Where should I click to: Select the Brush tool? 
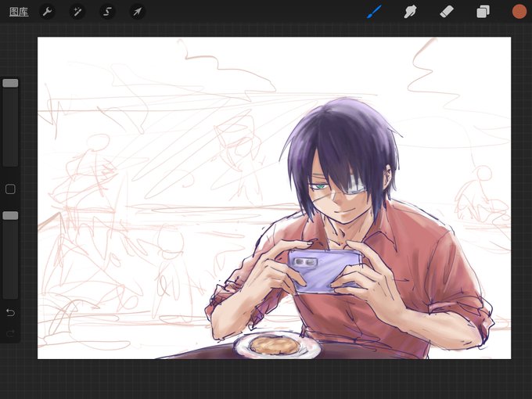374,12
